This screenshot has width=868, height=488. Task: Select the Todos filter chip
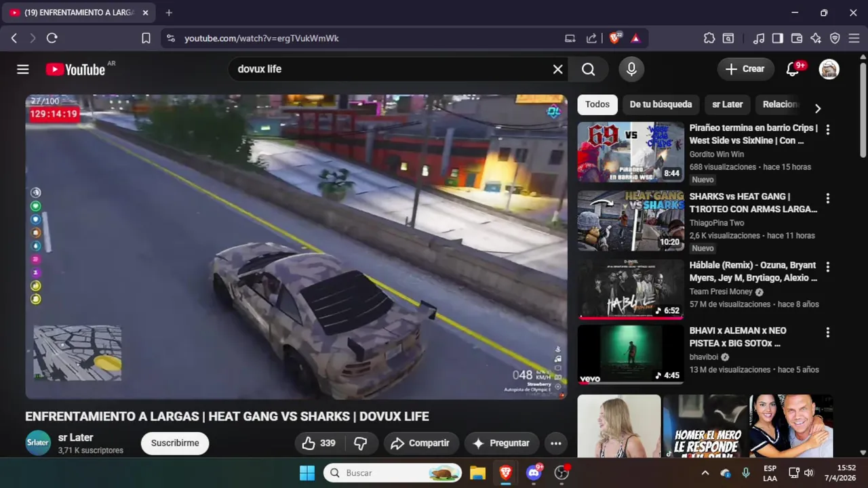[x=597, y=104]
